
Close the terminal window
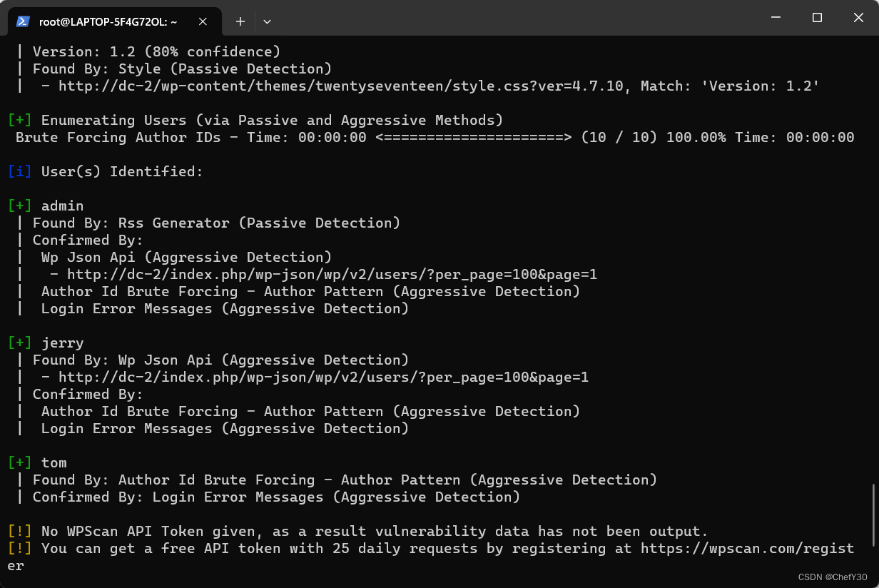[x=858, y=17]
